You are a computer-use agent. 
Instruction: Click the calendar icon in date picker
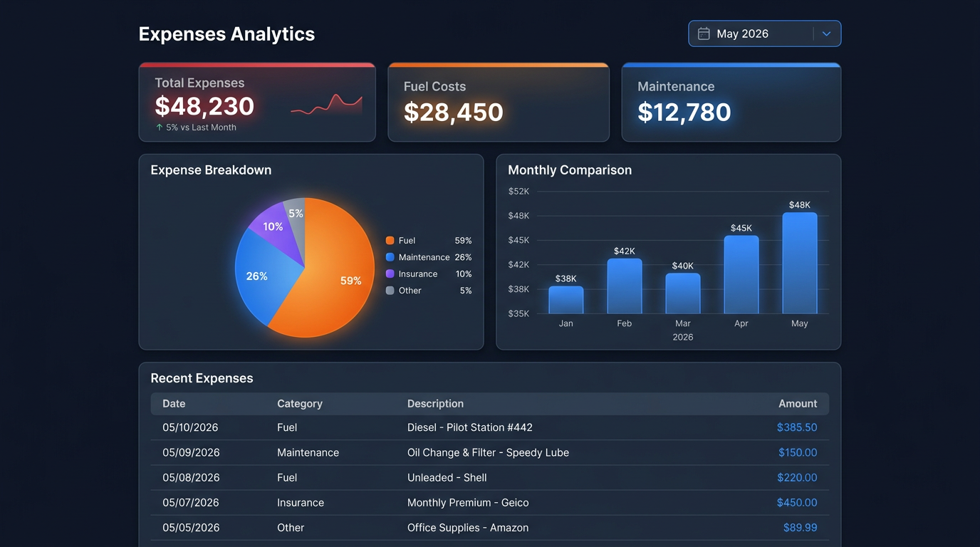click(704, 33)
